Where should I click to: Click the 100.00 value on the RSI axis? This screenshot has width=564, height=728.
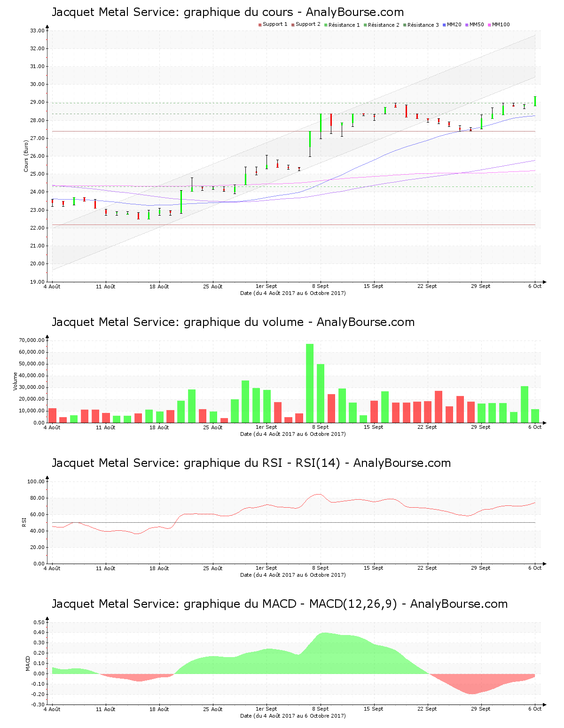(x=36, y=481)
